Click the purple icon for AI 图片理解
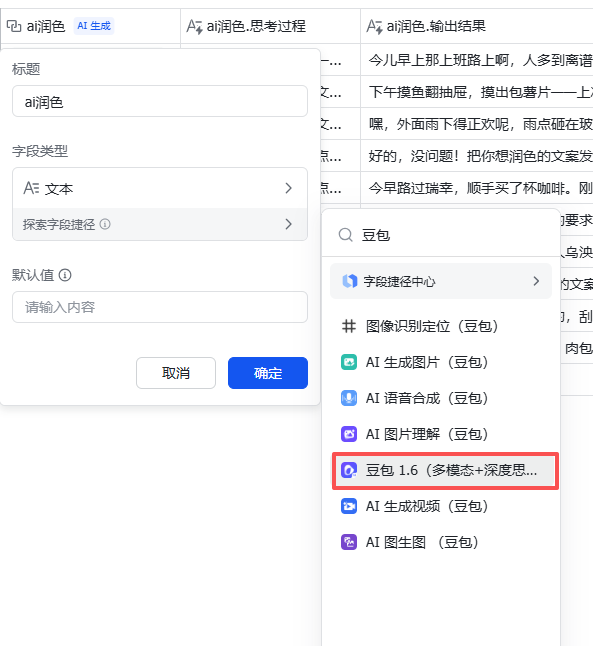The image size is (593, 646). tap(349, 434)
